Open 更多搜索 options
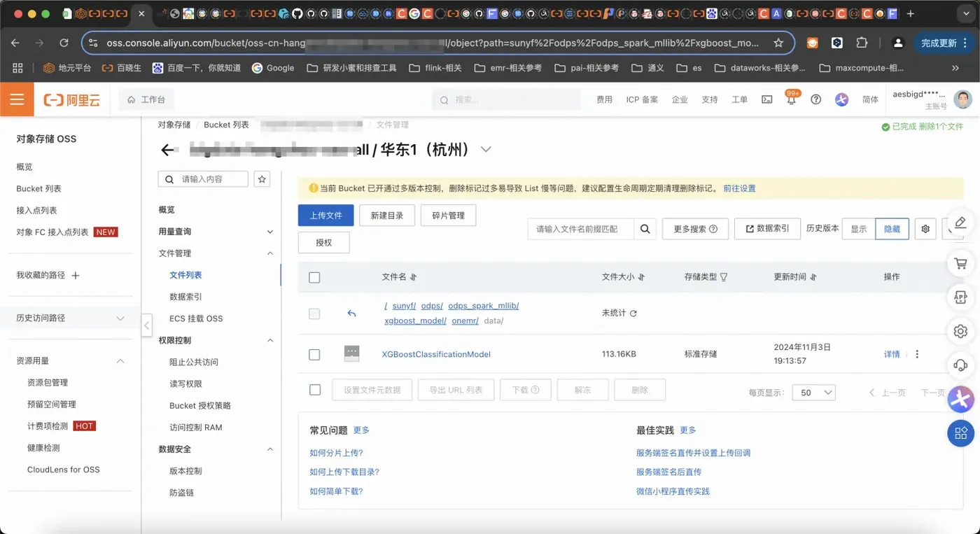980x534 pixels. pos(695,229)
